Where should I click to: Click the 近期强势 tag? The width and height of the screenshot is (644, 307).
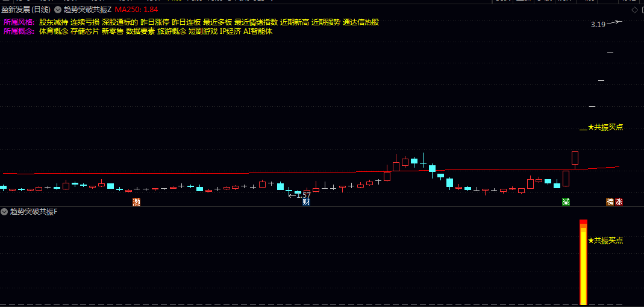[326, 22]
